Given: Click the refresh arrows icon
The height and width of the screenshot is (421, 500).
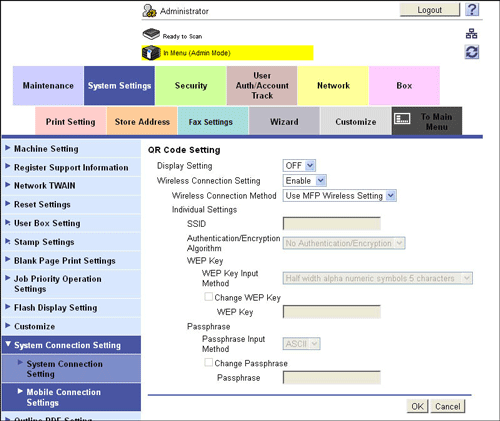Looking at the screenshot, I should [472, 52].
